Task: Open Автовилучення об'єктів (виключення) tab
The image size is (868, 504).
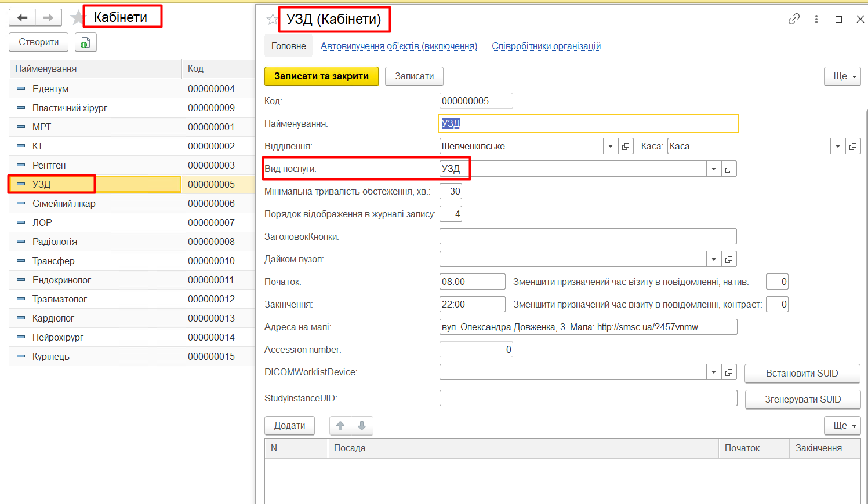Action: click(x=398, y=46)
